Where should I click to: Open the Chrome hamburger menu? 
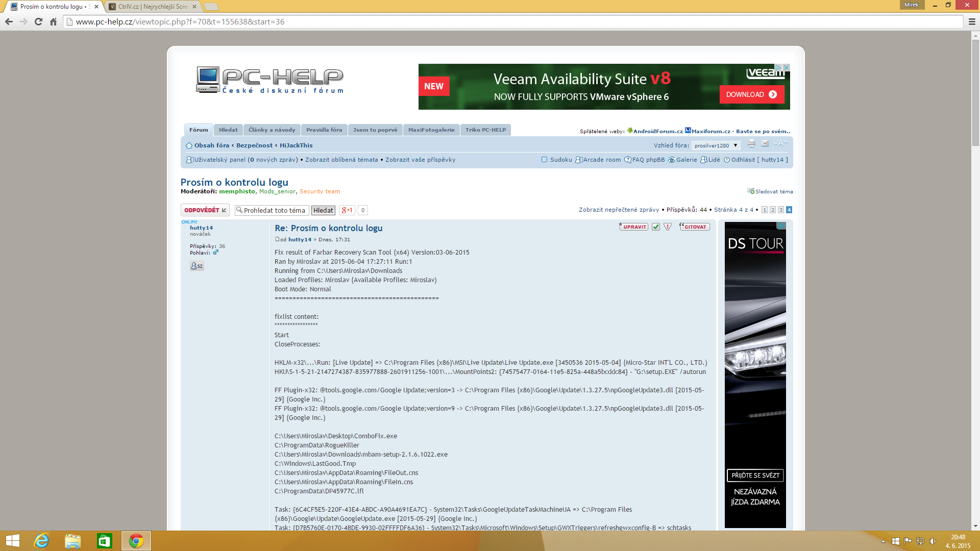tap(972, 21)
